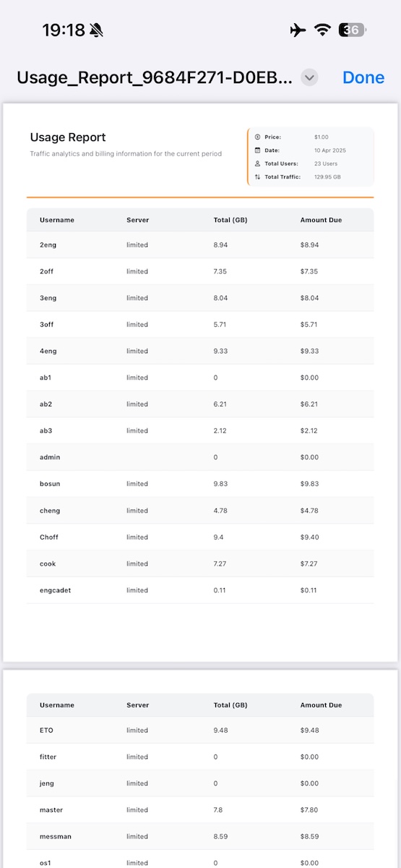The width and height of the screenshot is (401, 868).
Task: Tap the silent mode bell icon
Action: pos(97,30)
